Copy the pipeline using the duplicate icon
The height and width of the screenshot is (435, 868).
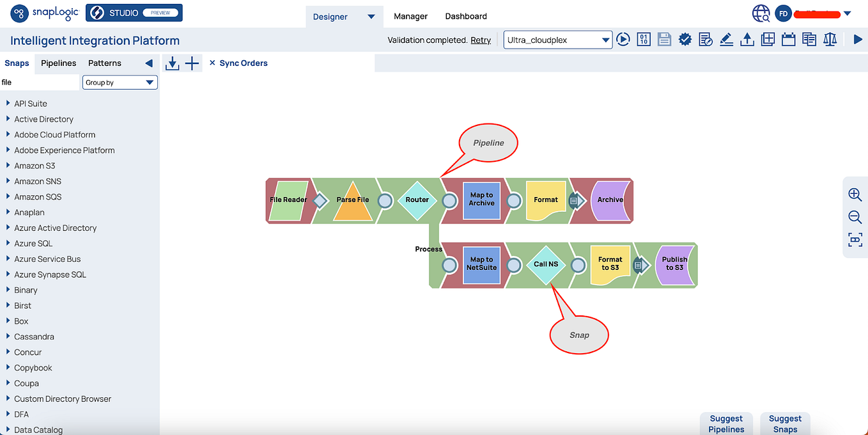(x=809, y=39)
